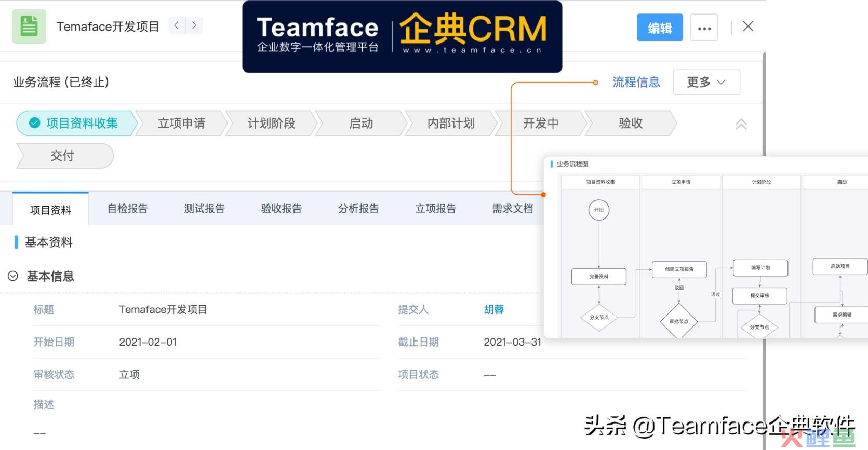Click 分支节点 diamond under 完善资料

click(x=599, y=317)
